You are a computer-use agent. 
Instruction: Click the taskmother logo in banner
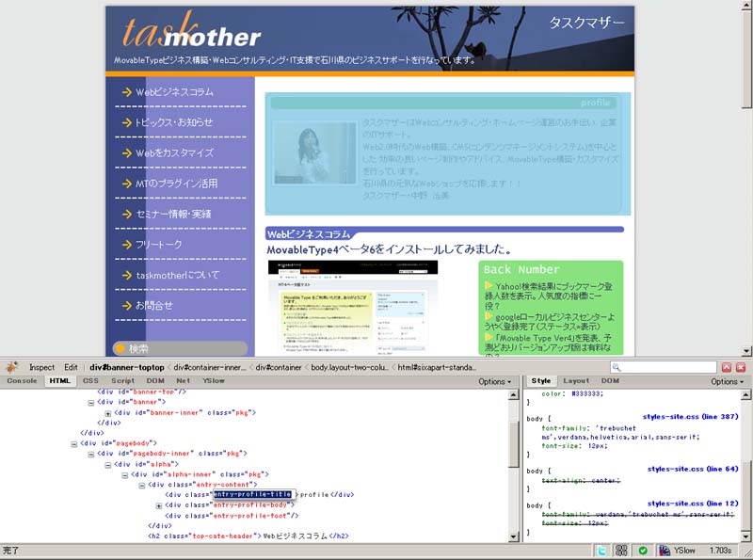click(x=191, y=31)
